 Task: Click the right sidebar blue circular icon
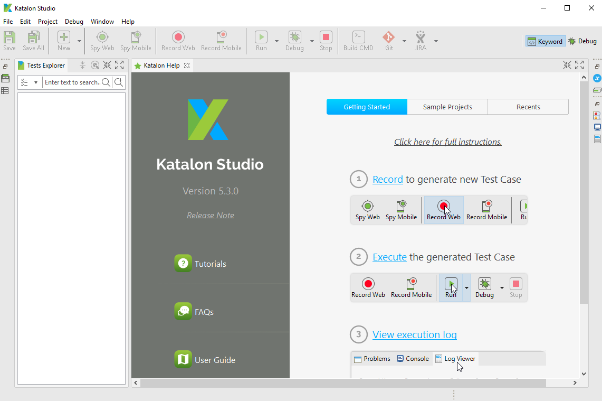coord(597,78)
